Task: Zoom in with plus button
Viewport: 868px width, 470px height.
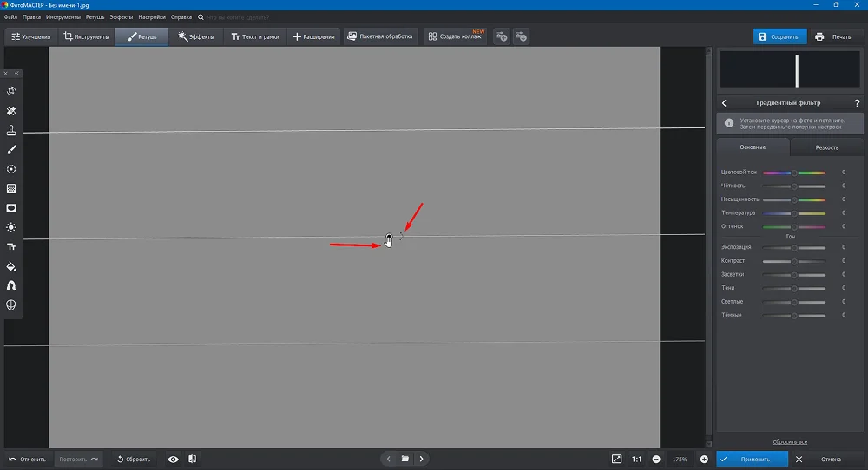Action: coord(704,459)
